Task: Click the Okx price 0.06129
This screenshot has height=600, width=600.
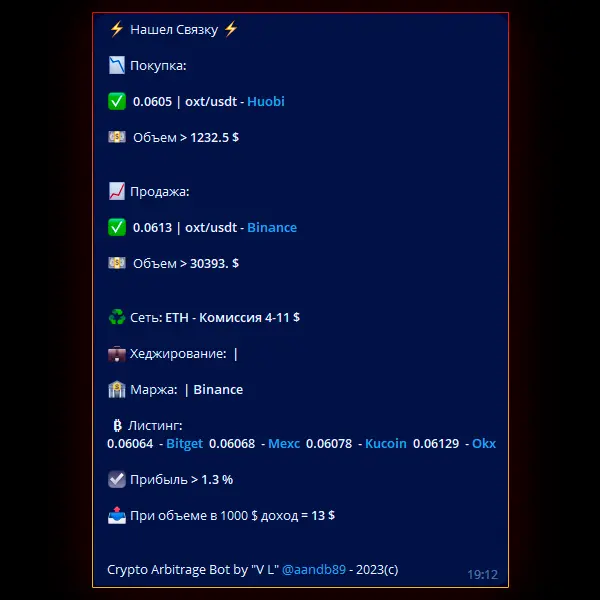Action: pos(436,443)
